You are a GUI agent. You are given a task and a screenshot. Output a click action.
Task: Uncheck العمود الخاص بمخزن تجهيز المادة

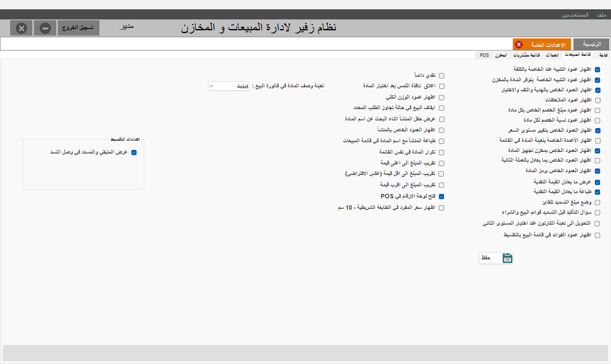pos(597,151)
